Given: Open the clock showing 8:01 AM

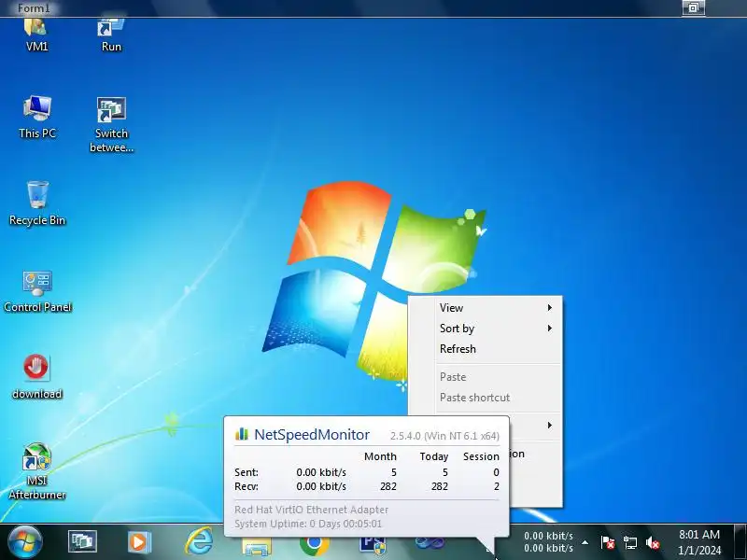Looking at the screenshot, I should tap(699, 542).
